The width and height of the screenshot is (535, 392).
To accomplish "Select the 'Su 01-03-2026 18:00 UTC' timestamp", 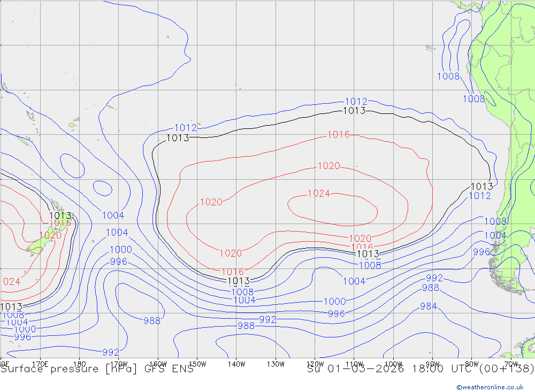I will tap(391, 369).
